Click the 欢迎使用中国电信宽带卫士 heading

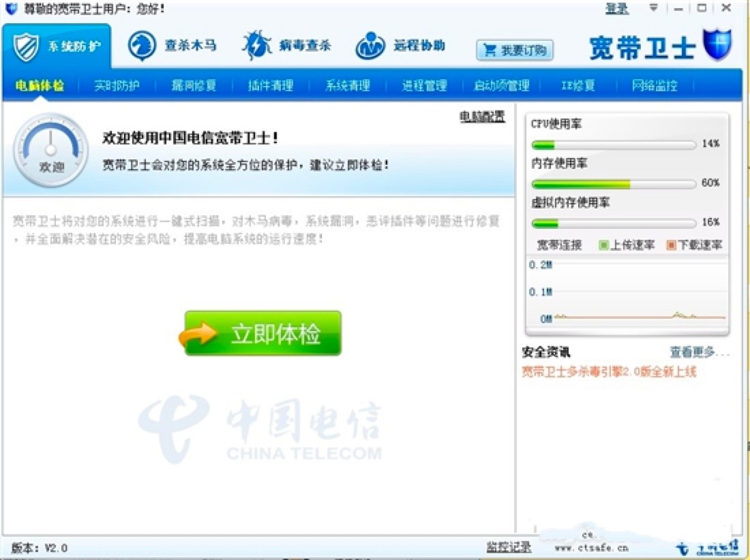click(190, 138)
